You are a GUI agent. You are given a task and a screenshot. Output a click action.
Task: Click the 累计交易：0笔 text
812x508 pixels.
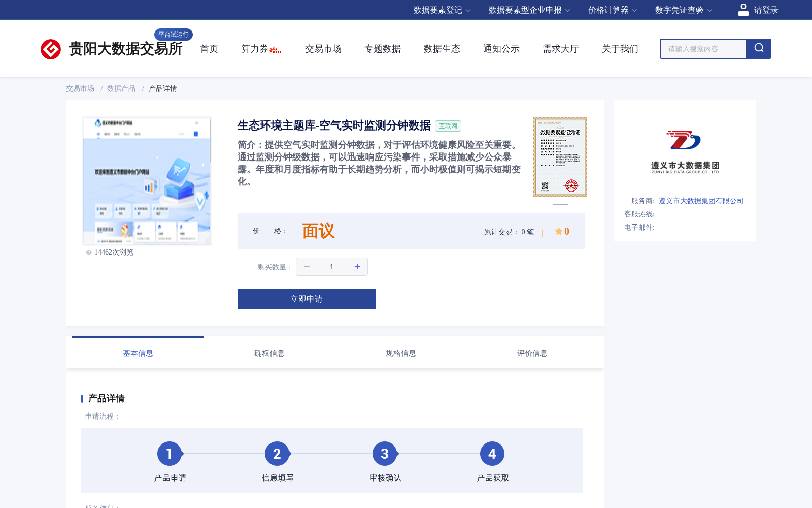(509, 232)
